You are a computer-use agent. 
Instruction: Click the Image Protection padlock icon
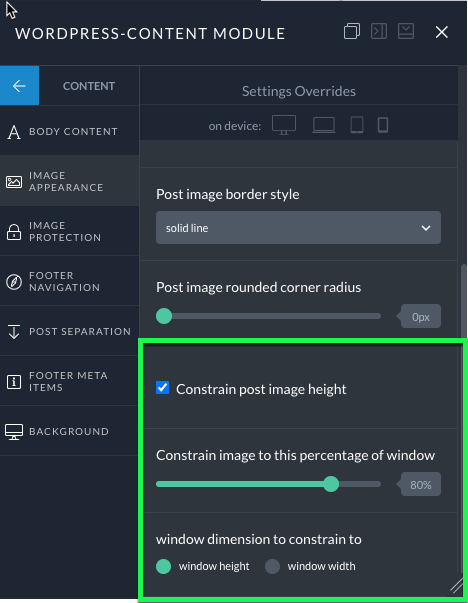click(14, 232)
